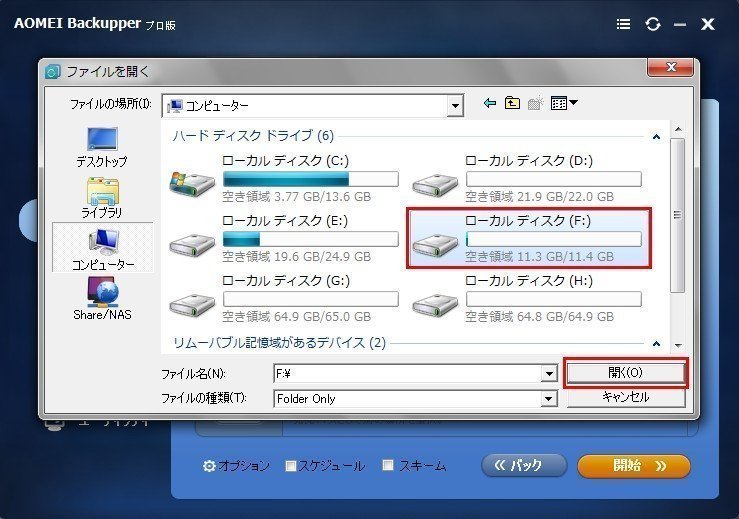Click 空き領域 64.8 GB/64.9 GB text
This screenshot has width=739, height=519.
click(540, 316)
